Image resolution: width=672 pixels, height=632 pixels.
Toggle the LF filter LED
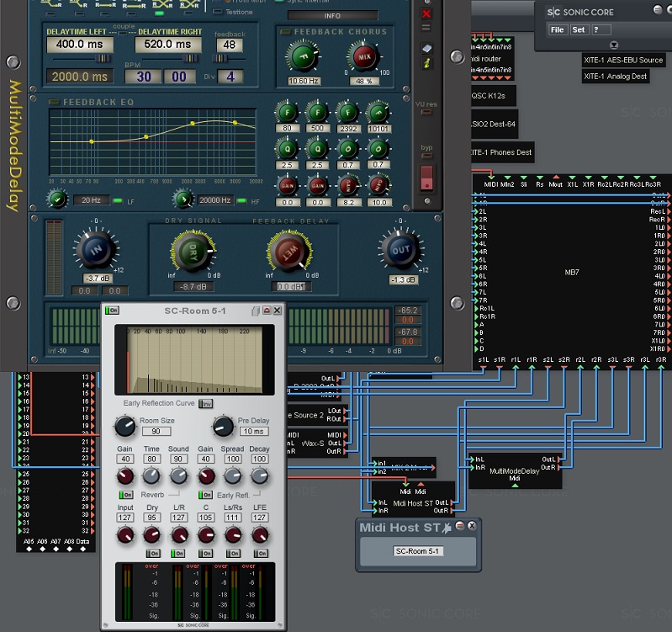tap(117, 200)
